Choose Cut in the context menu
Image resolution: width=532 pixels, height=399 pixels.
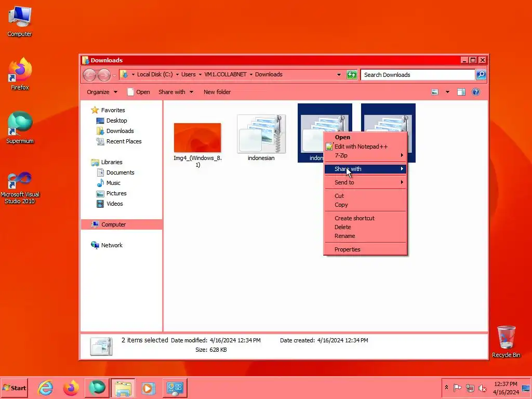coord(365,196)
